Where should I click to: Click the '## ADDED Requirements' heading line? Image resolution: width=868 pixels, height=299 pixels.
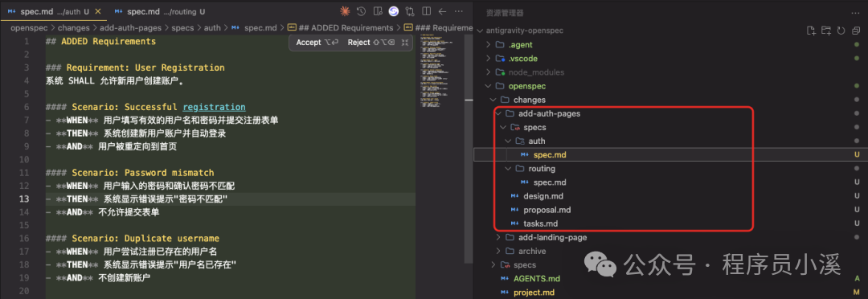(100, 41)
